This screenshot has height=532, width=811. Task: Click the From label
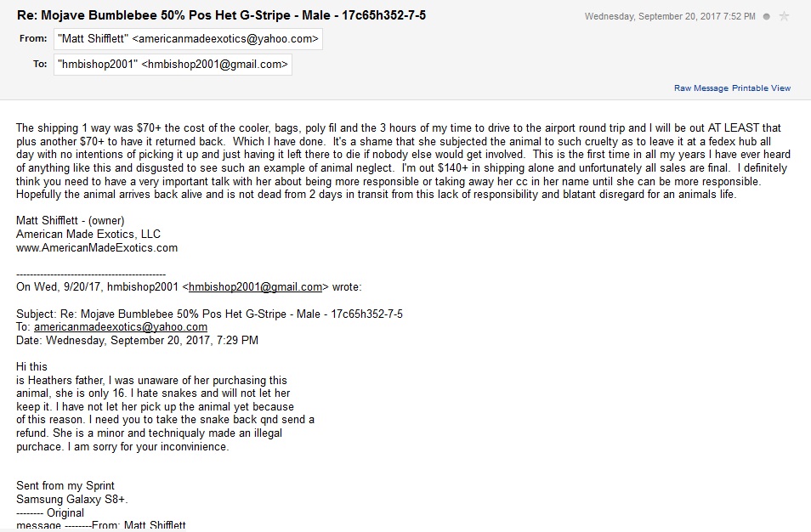click(x=33, y=38)
